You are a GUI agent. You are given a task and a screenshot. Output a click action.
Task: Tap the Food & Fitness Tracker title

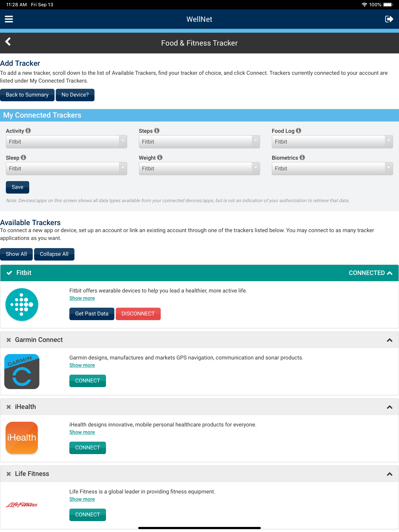[x=199, y=43]
